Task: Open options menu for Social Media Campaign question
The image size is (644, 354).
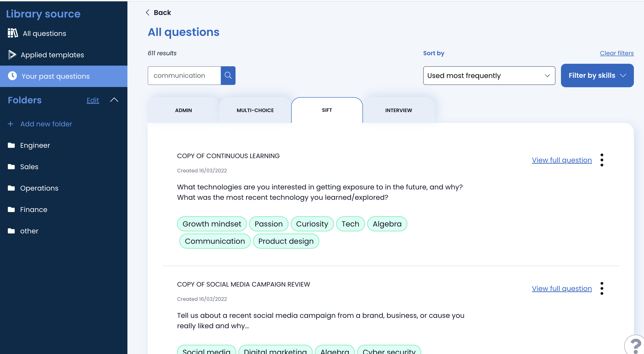Action: tap(601, 288)
